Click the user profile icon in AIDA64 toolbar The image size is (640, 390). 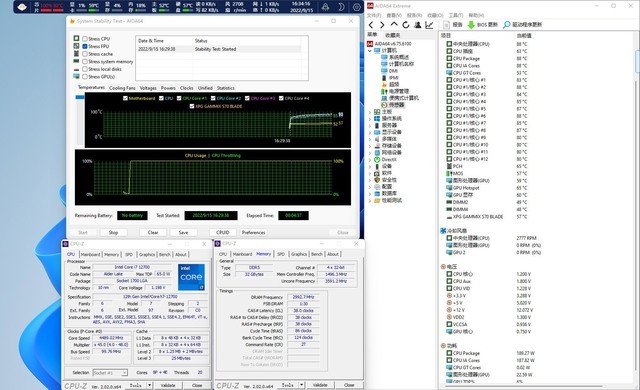[x=418, y=25]
